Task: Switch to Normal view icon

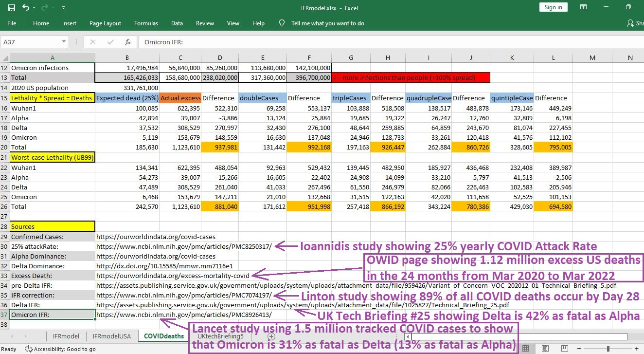Action: coord(526,349)
